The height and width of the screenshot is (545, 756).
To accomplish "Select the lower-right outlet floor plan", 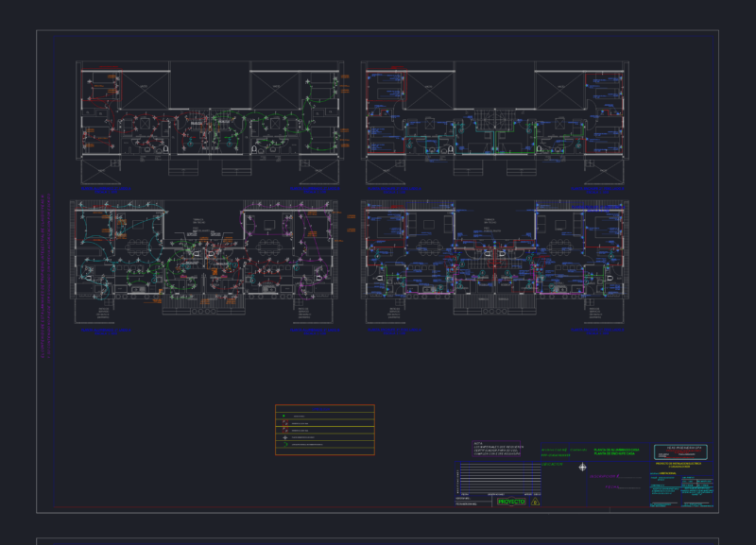I will [x=494, y=263].
